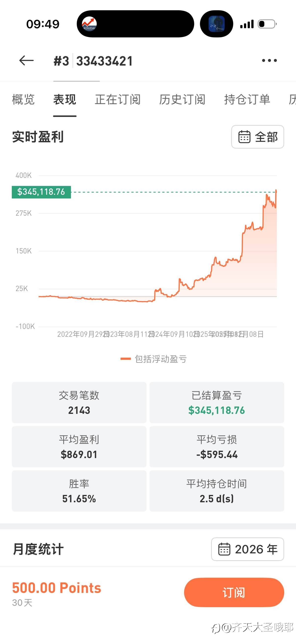This screenshot has height=644, width=296.
Task: Tap the KOUDAI app icon in Dynamic Island
Action: 89,24
